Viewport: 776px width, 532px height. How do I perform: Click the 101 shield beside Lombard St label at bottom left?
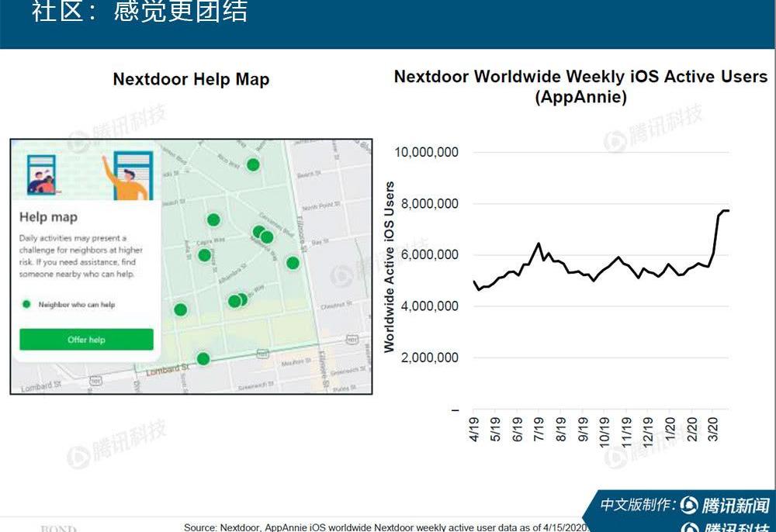(x=95, y=381)
